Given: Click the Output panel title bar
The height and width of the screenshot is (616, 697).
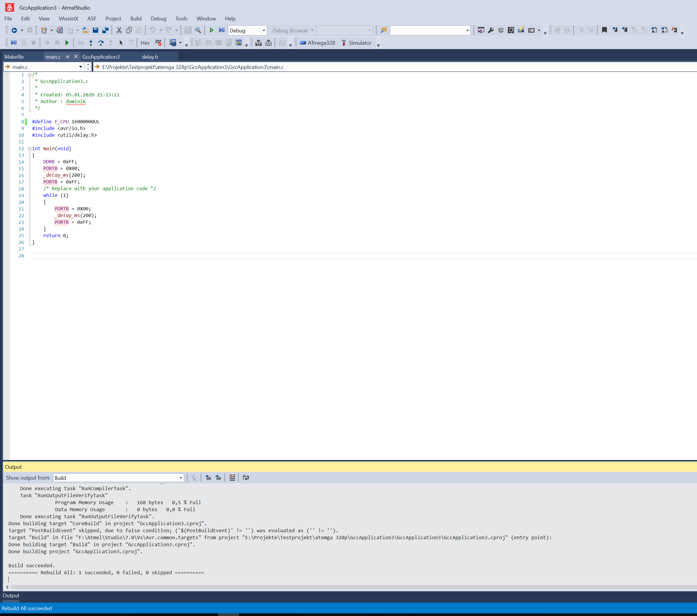Looking at the screenshot, I should (350, 467).
